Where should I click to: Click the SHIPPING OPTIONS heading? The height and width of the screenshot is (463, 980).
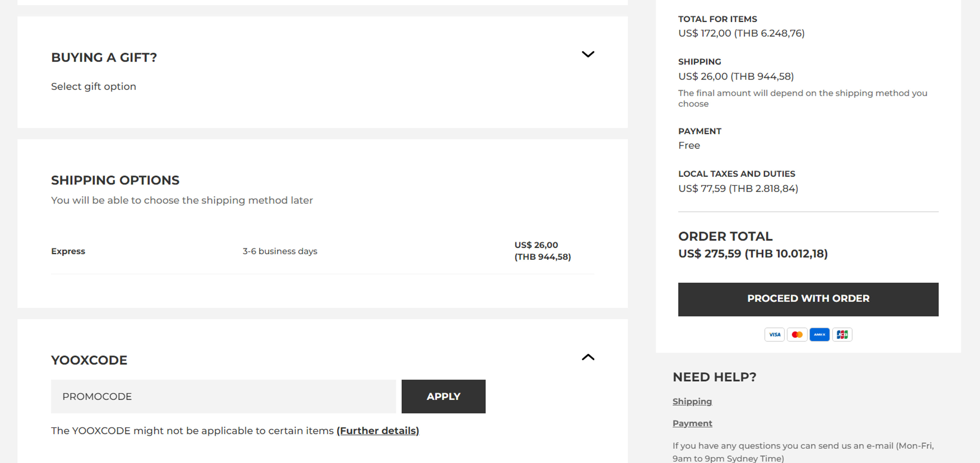tap(115, 180)
